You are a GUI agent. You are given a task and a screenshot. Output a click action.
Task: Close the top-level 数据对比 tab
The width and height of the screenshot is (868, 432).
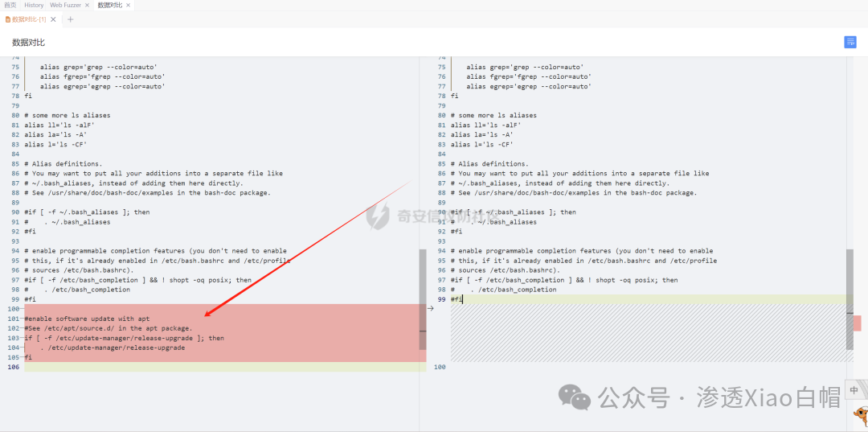(128, 5)
